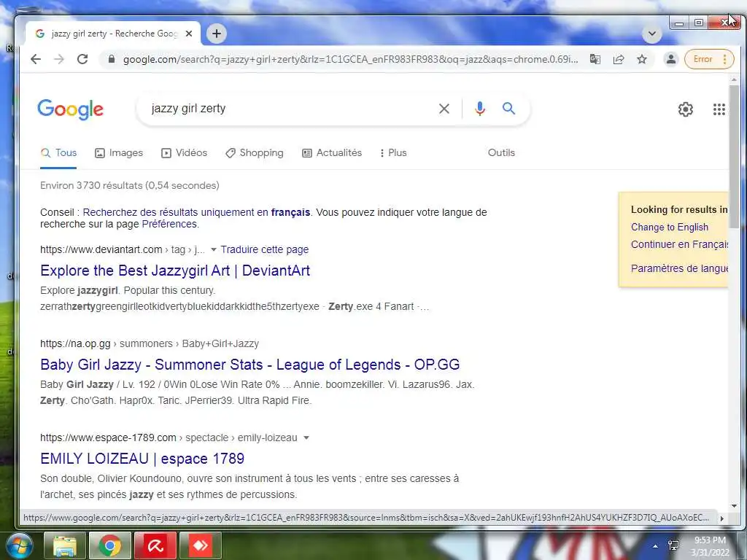Open the Chrome profile avatar

671,59
